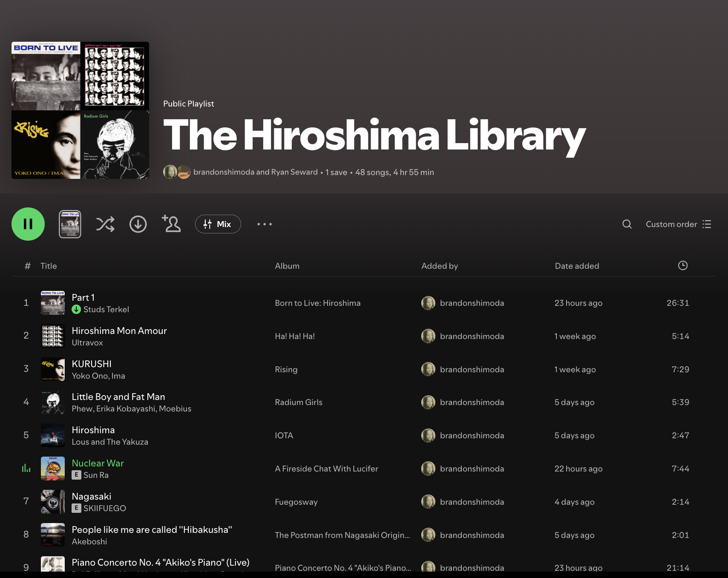Click the explicit E badge beside Sun Ra

[x=76, y=475]
